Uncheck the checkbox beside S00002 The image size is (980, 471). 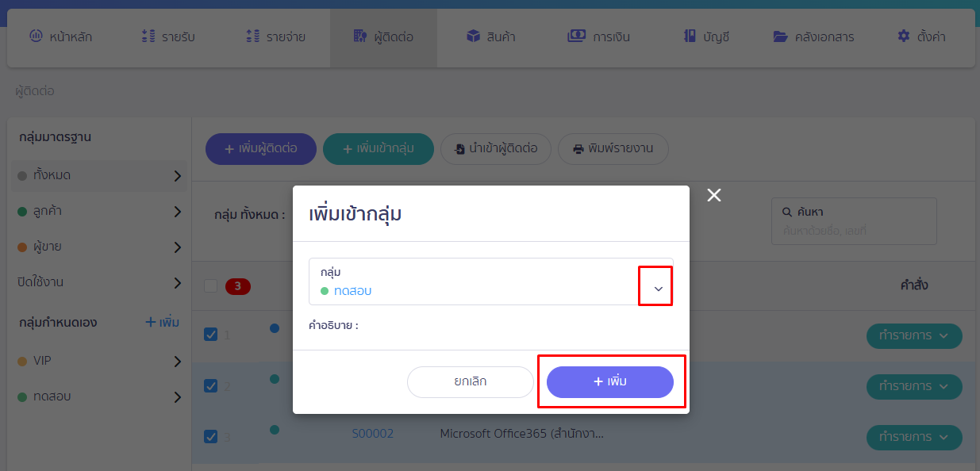tap(210, 434)
